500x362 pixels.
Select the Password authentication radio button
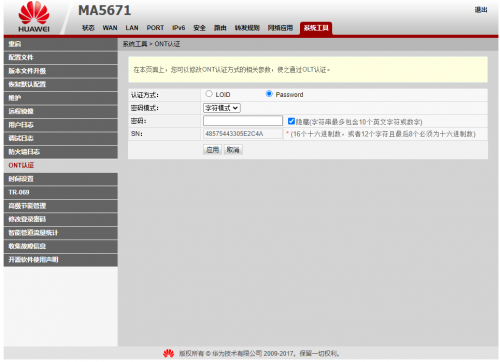coord(269,94)
